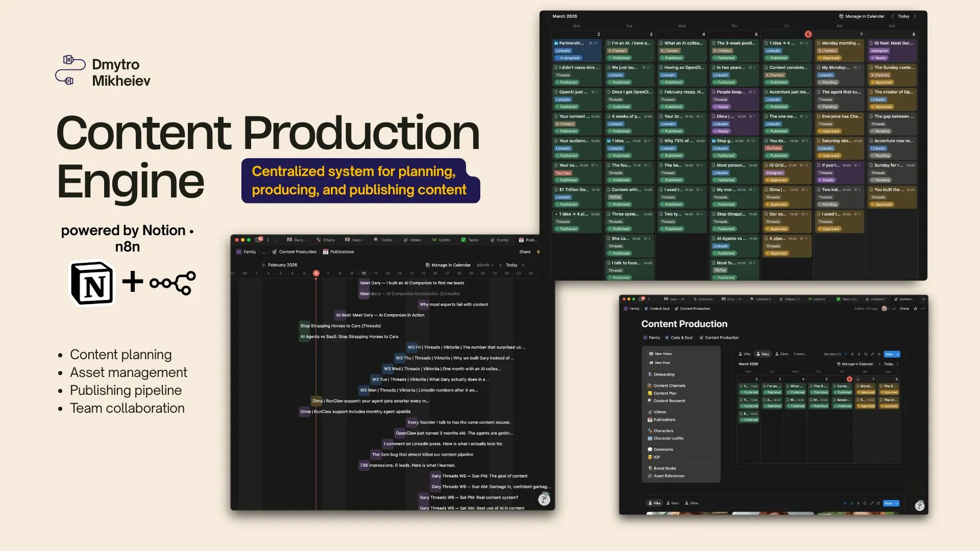The height and width of the screenshot is (551, 980).
Task: Go to next month in the large March 2026 calendar
Action: 915,16
